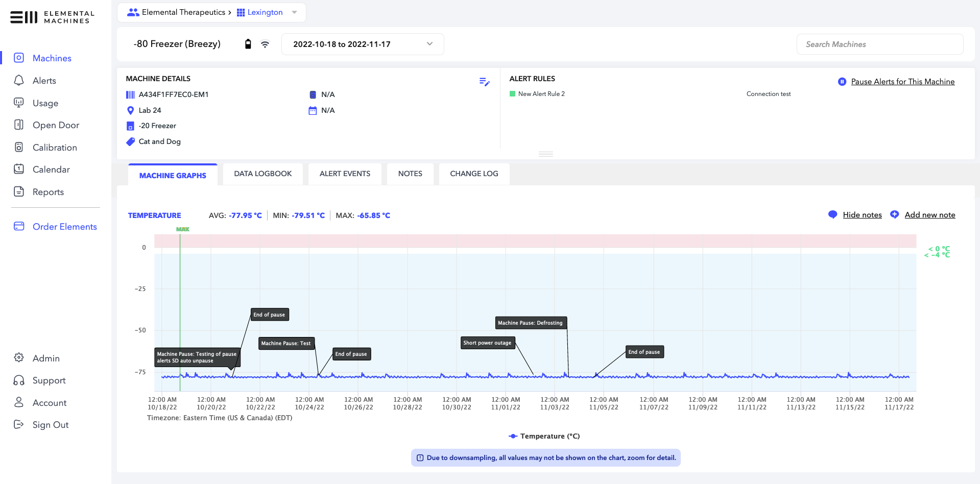Click Hide notes toggle link

[x=862, y=215]
